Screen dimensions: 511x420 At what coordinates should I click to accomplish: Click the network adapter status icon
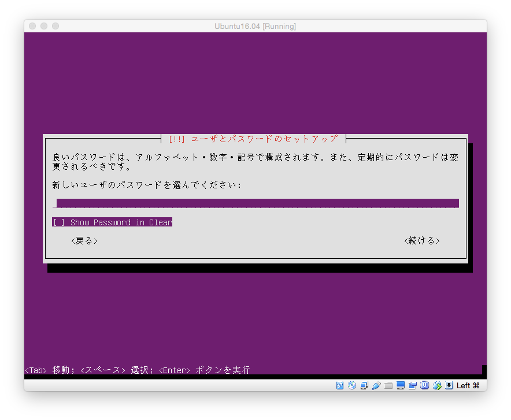point(364,385)
